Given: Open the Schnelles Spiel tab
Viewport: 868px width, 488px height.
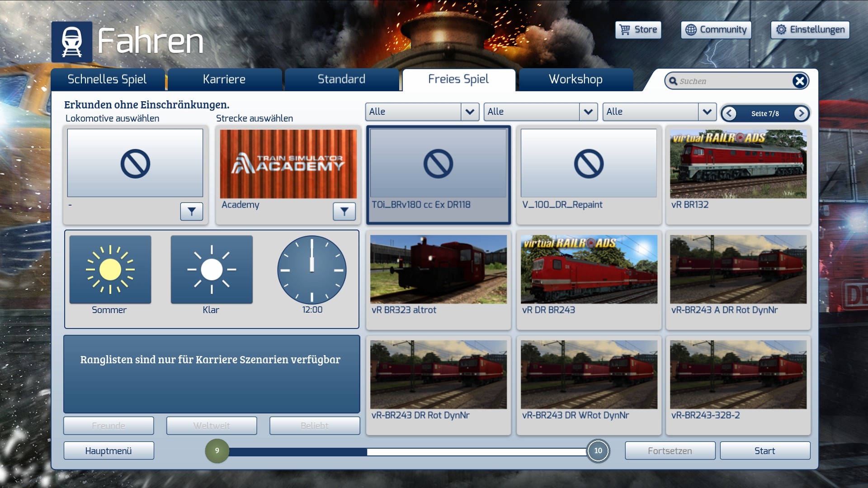Looking at the screenshot, I should pyautogui.click(x=107, y=80).
